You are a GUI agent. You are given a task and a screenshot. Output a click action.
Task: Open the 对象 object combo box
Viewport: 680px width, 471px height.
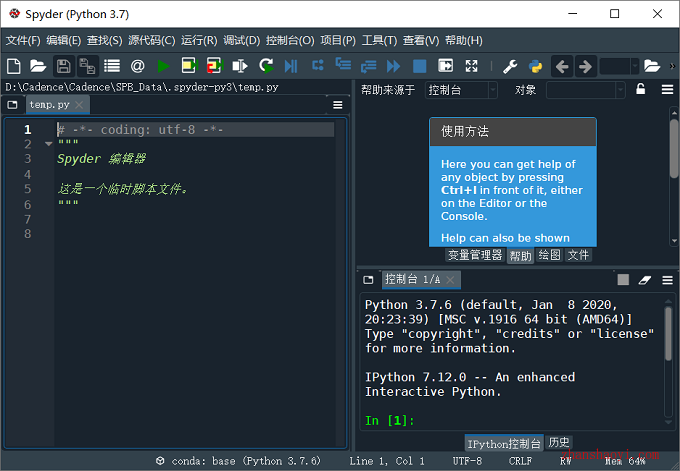pos(585,90)
